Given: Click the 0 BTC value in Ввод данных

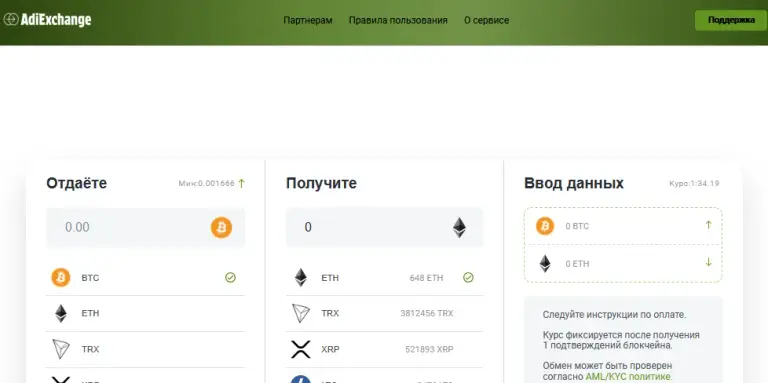Looking at the screenshot, I should 577,226.
